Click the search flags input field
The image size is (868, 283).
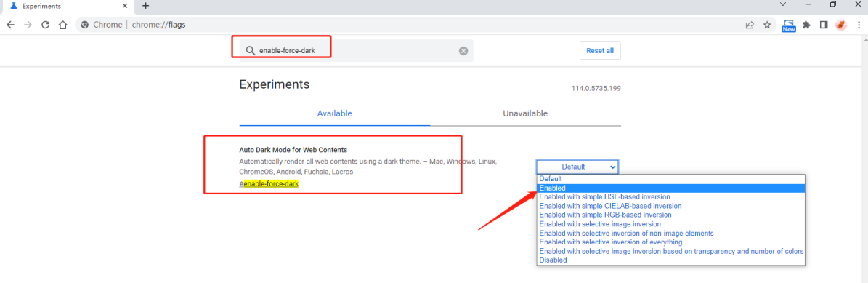click(x=357, y=50)
